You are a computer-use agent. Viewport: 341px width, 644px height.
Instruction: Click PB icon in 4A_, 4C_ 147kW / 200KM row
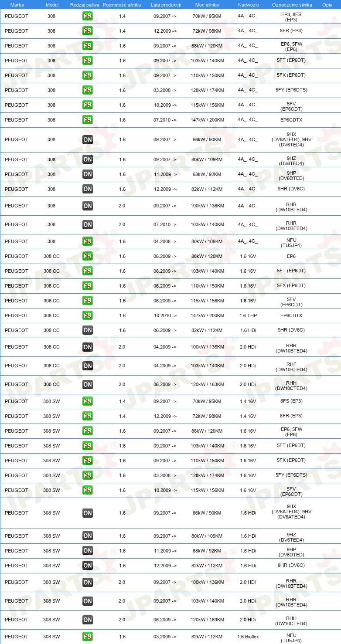(x=87, y=120)
